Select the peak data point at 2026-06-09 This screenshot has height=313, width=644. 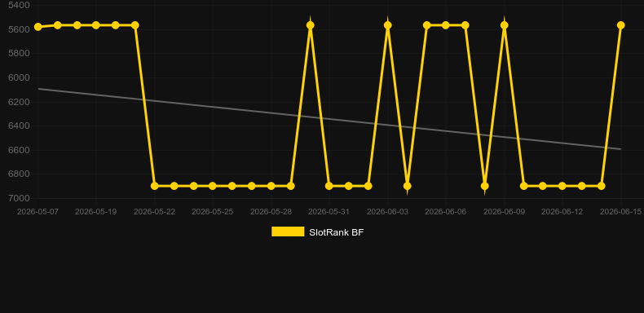pyautogui.click(x=505, y=25)
